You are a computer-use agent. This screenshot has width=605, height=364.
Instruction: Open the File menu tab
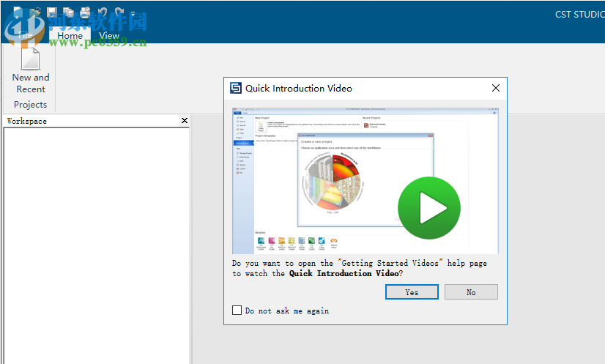coord(26,35)
